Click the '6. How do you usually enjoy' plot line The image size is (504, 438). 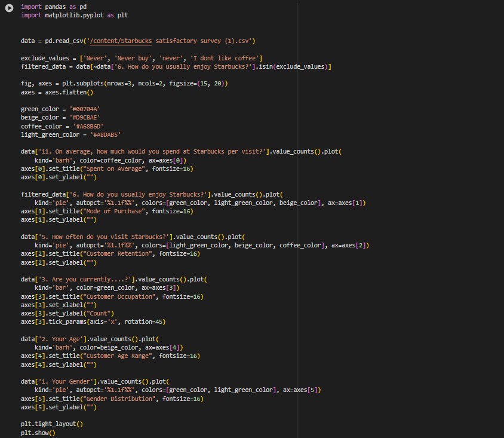tap(152, 195)
